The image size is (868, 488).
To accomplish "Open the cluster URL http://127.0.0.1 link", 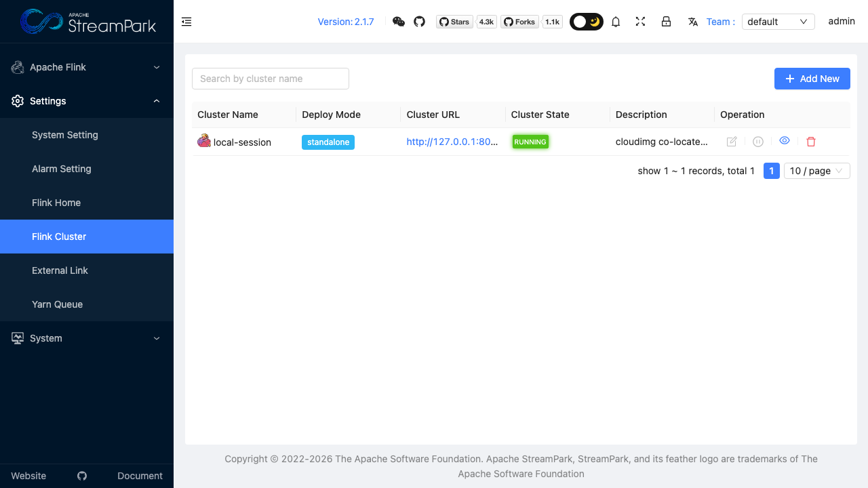I will click(x=452, y=142).
